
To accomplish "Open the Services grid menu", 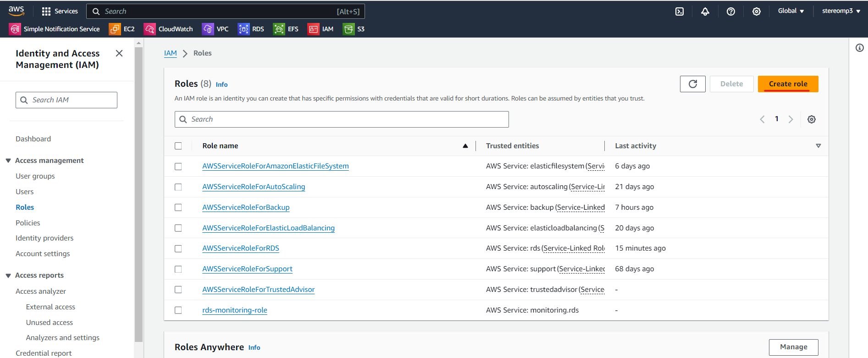I will click(60, 11).
